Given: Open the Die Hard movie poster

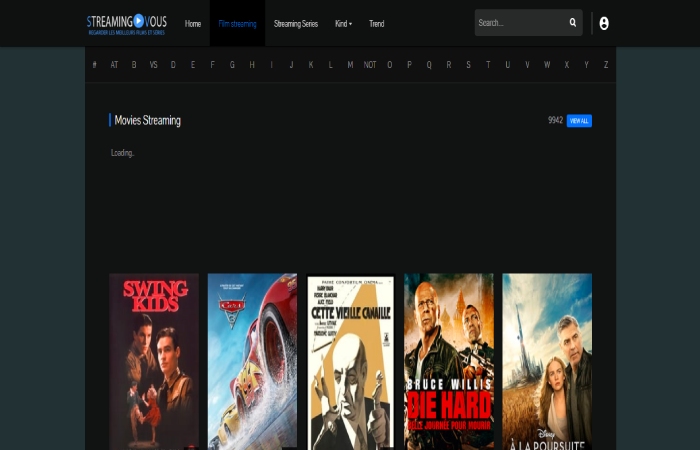Looking at the screenshot, I should [x=449, y=362].
